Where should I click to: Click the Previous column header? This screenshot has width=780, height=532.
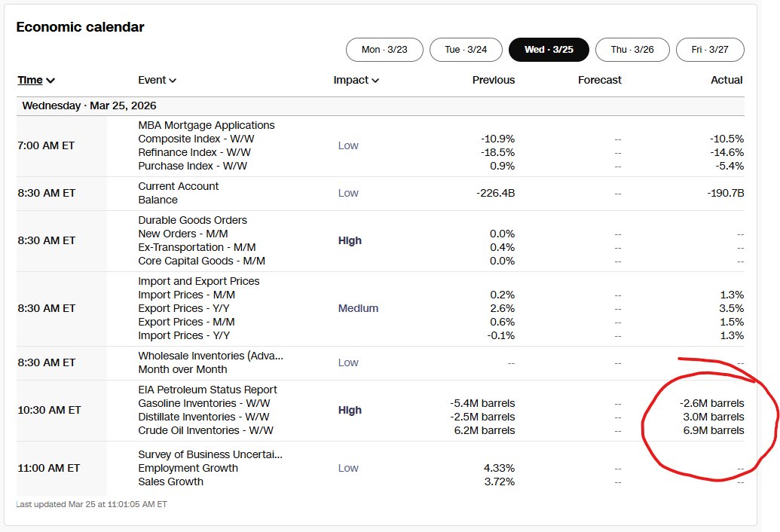pos(494,80)
